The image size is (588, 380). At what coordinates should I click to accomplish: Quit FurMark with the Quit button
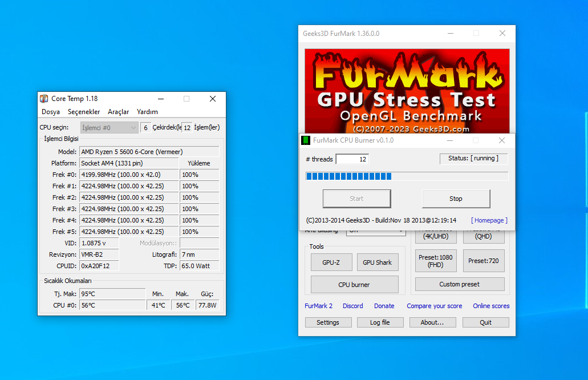coord(486,322)
